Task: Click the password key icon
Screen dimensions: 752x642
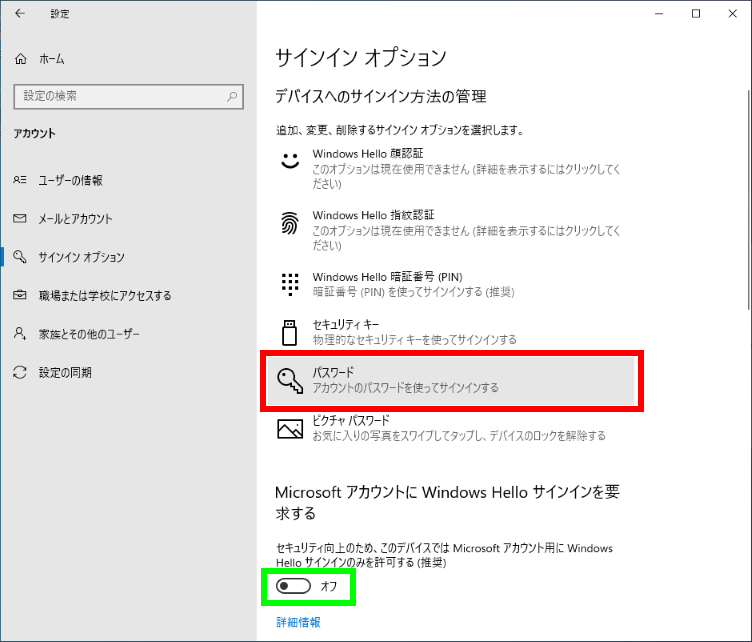Action: click(x=290, y=381)
